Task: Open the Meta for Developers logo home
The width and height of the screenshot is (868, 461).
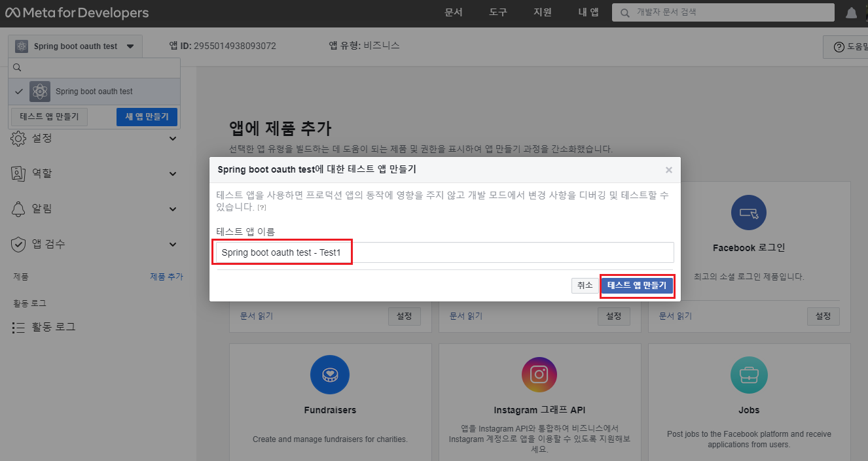Action: (x=77, y=12)
